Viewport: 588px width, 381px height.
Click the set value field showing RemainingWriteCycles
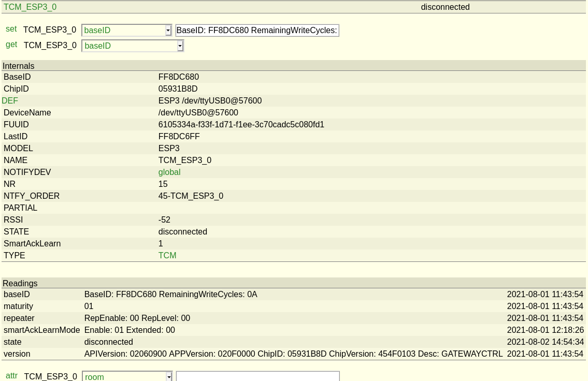(x=257, y=31)
